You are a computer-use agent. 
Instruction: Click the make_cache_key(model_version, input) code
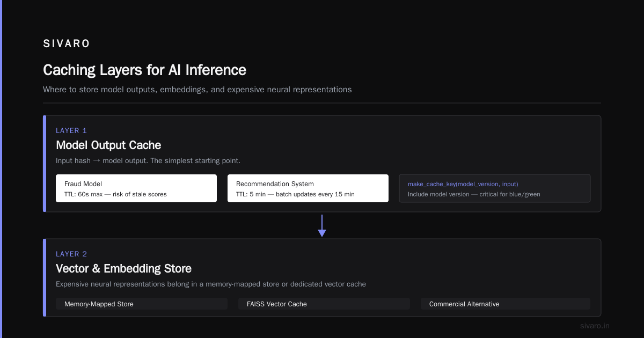click(463, 184)
